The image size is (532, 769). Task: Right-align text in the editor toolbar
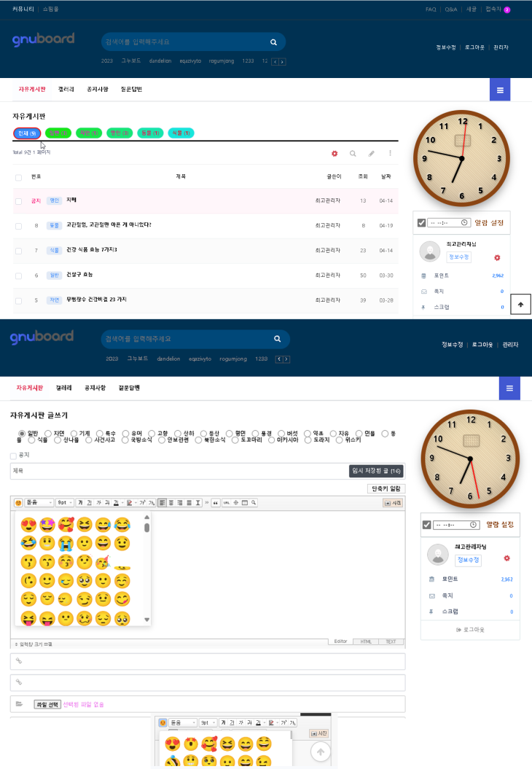point(180,503)
